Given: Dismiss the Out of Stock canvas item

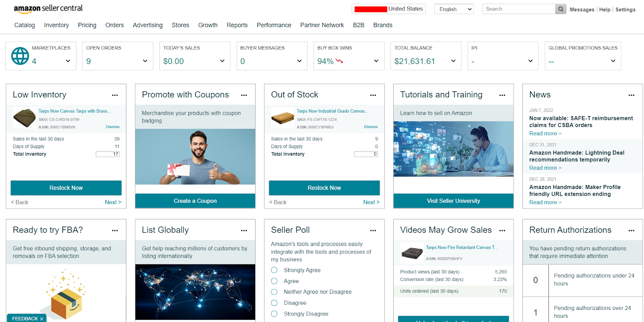Looking at the screenshot, I should click(x=371, y=127).
